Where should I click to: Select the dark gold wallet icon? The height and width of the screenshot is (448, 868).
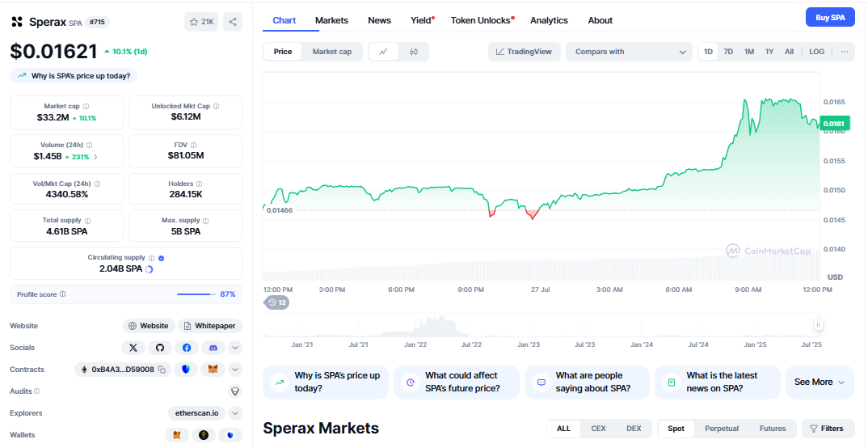(204, 435)
